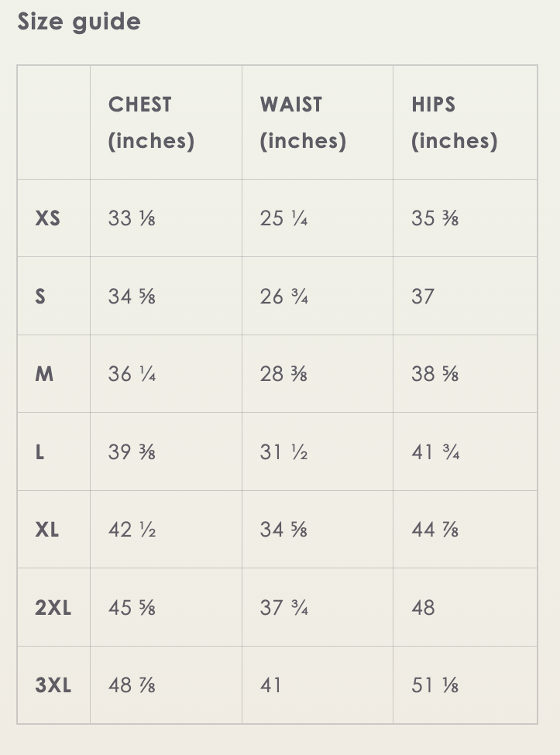Click the Size guide heading
560x755 pixels.
[79, 22]
